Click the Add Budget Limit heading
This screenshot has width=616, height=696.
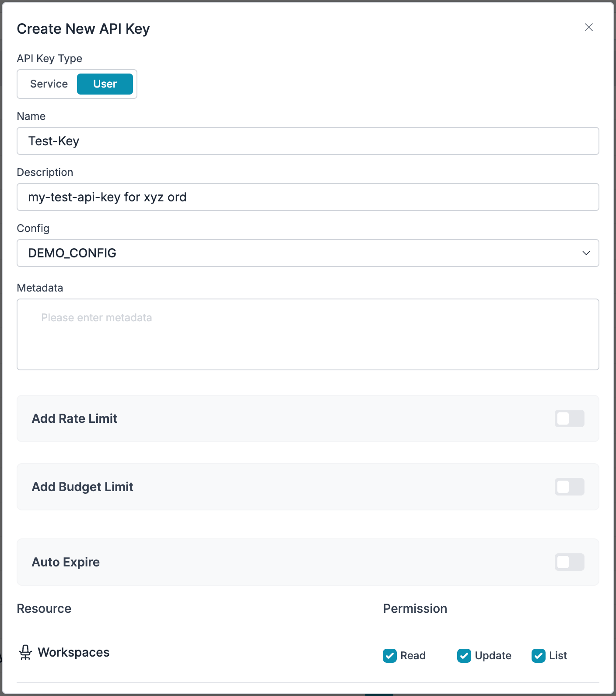pyautogui.click(x=83, y=487)
